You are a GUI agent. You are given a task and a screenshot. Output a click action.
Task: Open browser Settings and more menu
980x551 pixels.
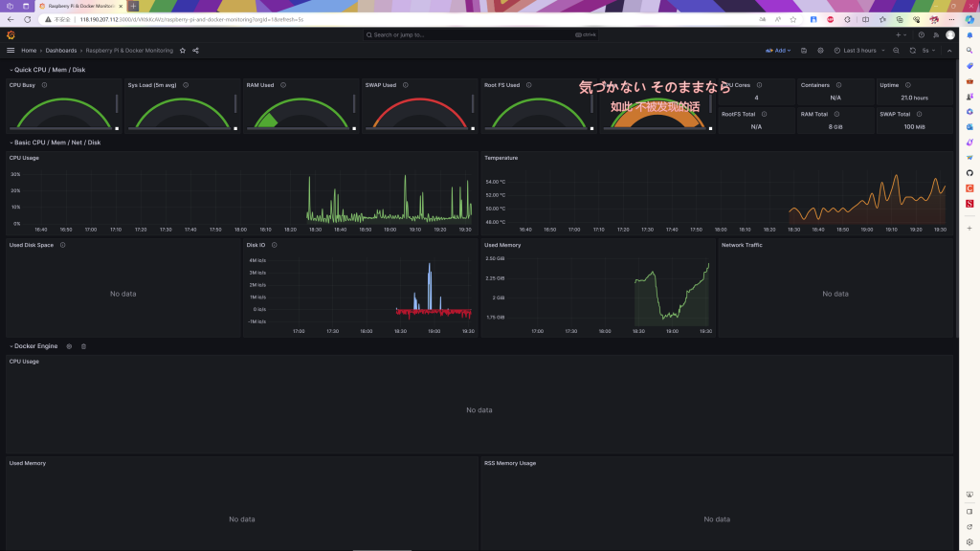pyautogui.click(x=951, y=19)
